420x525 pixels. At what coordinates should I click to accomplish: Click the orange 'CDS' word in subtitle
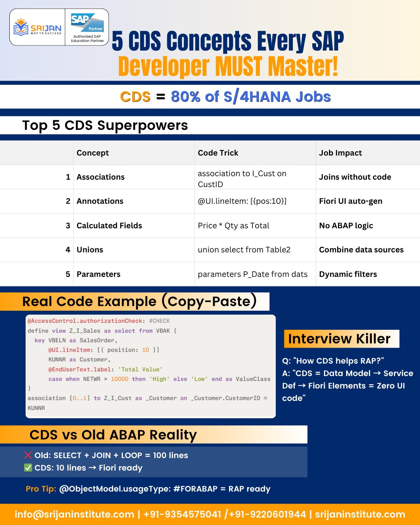pyautogui.click(x=135, y=97)
